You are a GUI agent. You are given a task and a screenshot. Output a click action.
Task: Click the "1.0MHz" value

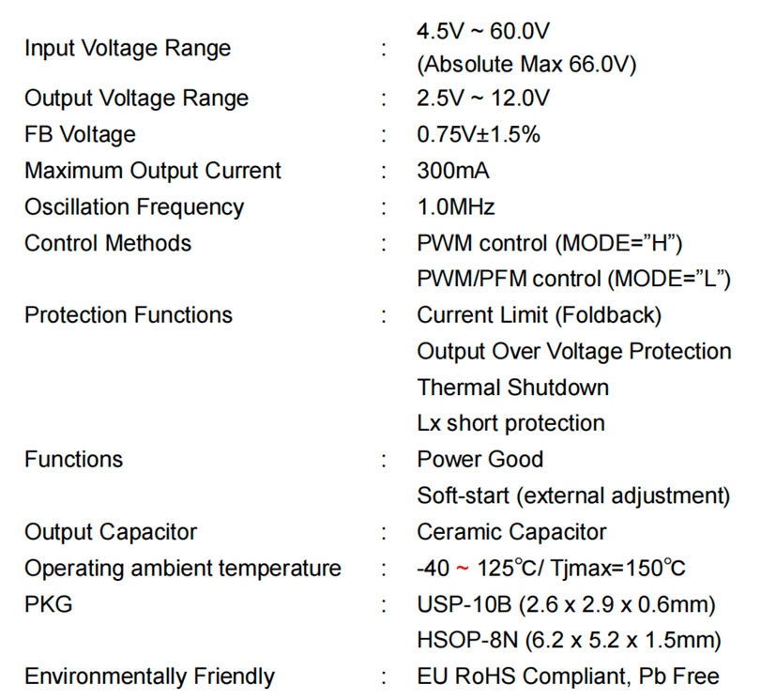tap(456, 206)
